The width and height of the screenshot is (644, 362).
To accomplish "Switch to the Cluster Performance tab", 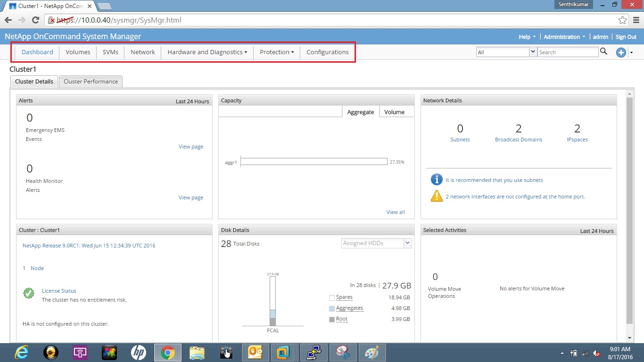I will (91, 81).
